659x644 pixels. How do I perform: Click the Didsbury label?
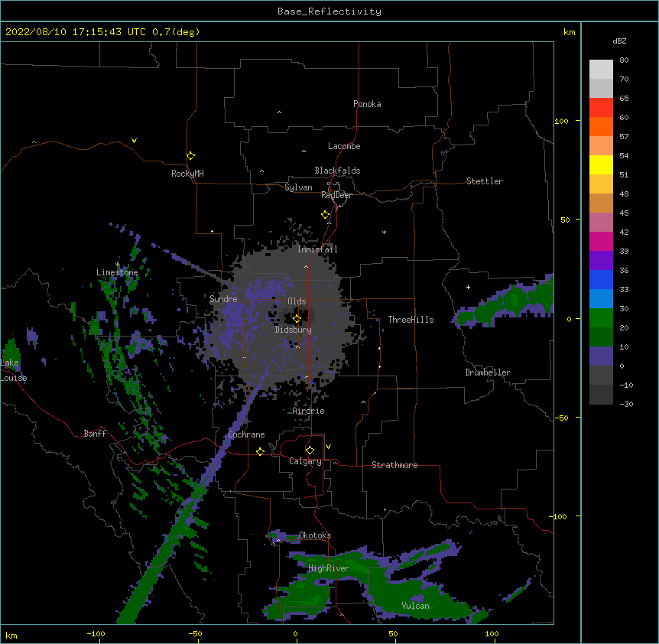pyautogui.click(x=293, y=330)
